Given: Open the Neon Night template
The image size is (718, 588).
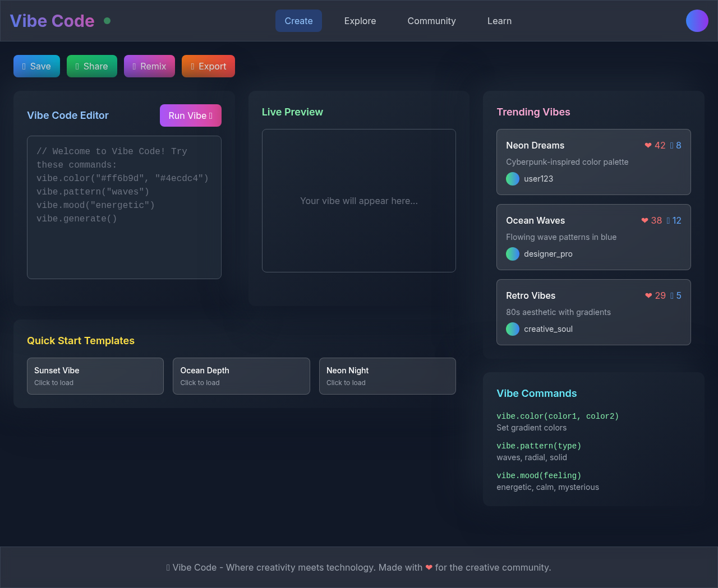Looking at the screenshot, I should pos(388,376).
